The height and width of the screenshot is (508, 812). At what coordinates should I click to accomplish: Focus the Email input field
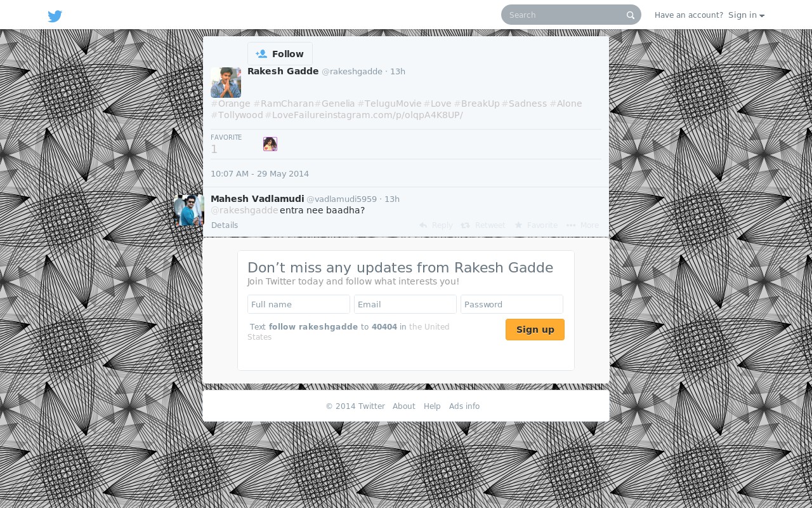coord(405,304)
